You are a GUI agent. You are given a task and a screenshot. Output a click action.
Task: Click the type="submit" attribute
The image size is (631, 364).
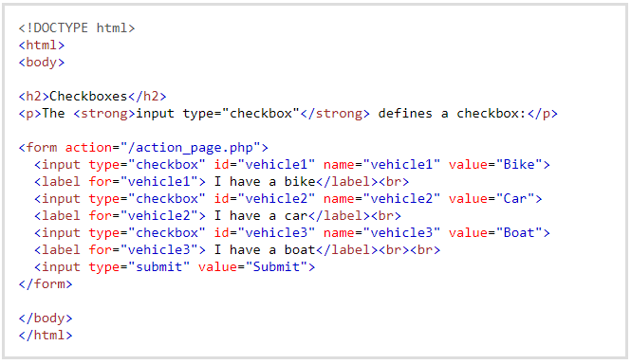pos(139,267)
